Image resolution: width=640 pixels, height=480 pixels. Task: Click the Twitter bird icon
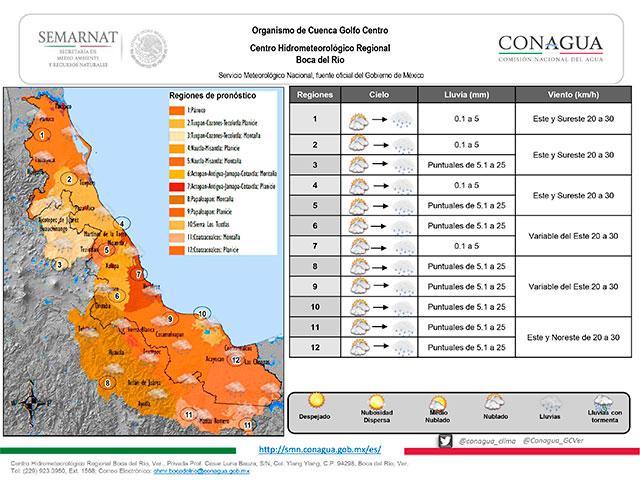click(x=445, y=440)
